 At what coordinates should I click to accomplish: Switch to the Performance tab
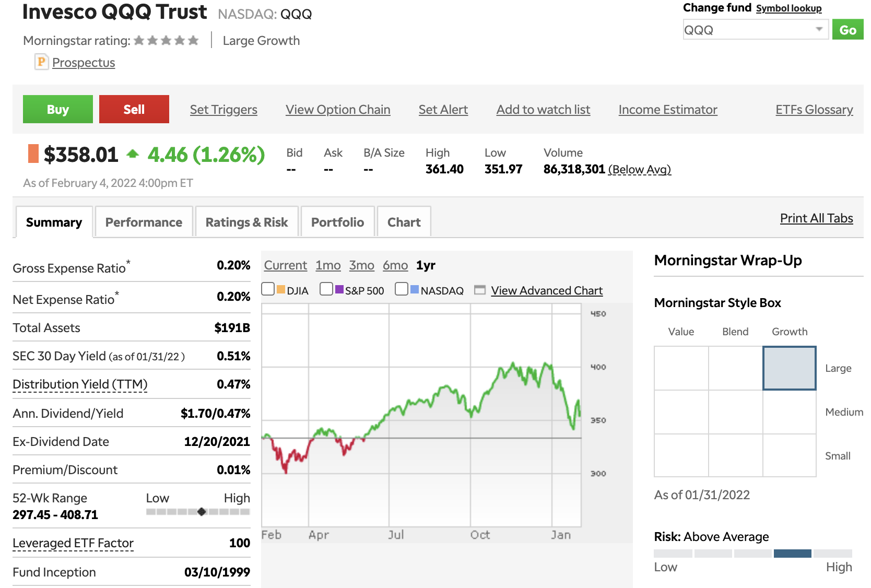(x=144, y=222)
